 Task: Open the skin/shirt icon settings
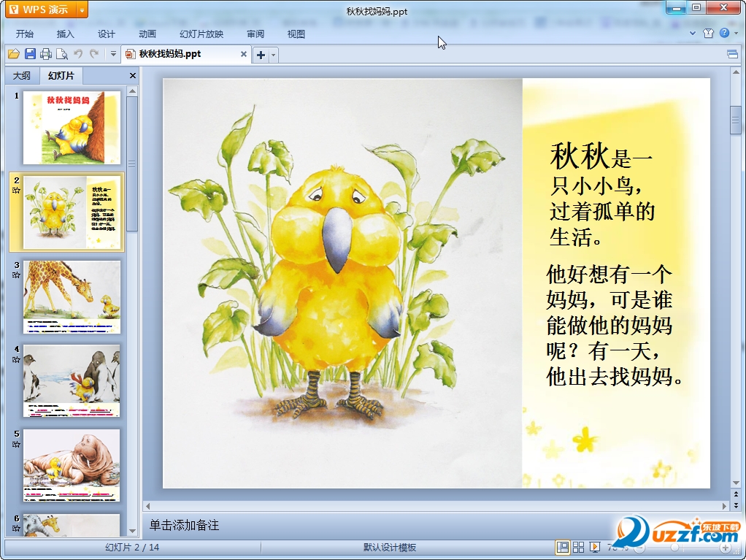[x=709, y=33]
